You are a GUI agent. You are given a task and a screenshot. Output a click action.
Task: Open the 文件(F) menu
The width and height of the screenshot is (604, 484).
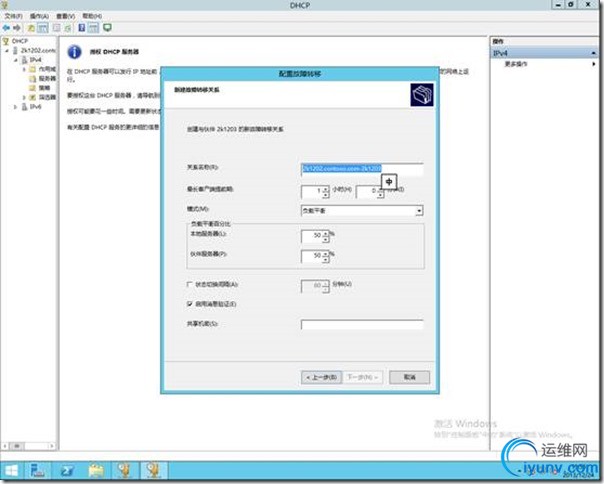click(13, 16)
